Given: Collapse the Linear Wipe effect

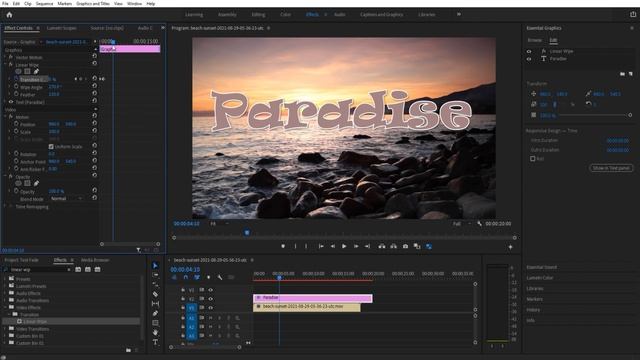Looking at the screenshot, I should click(5, 64).
